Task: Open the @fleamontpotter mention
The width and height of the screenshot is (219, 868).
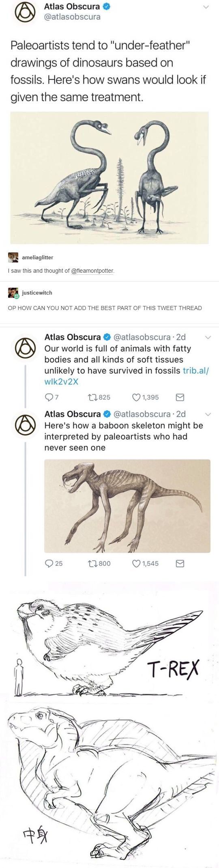Action: (x=92, y=271)
